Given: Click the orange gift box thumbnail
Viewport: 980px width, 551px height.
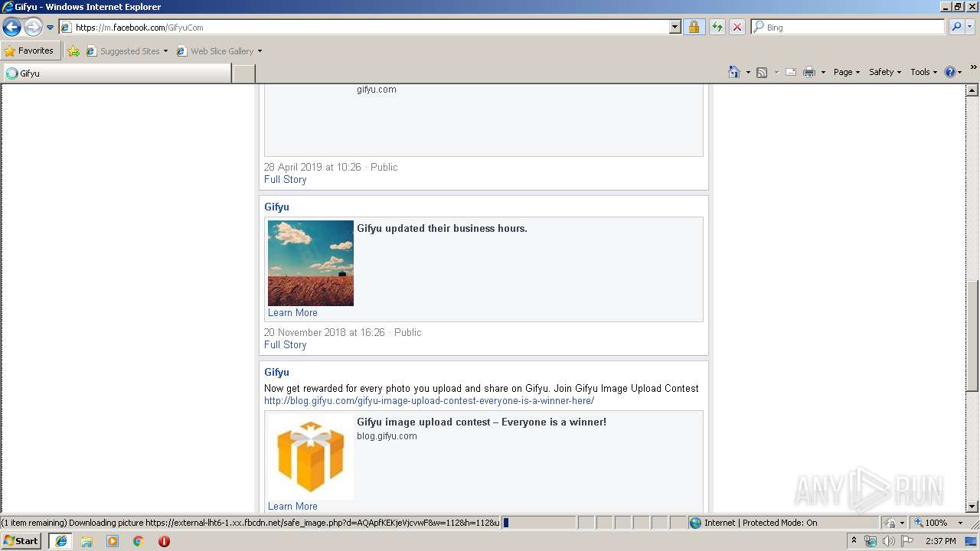Looking at the screenshot, I should (311, 457).
